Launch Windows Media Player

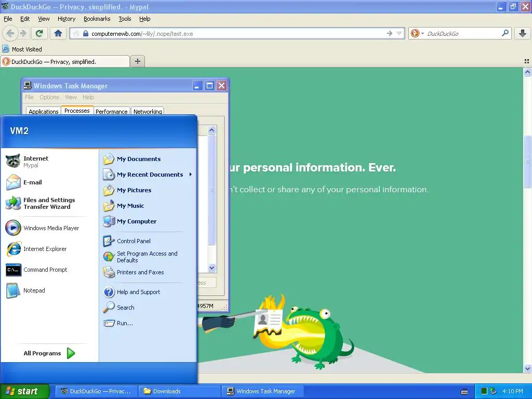(49, 228)
